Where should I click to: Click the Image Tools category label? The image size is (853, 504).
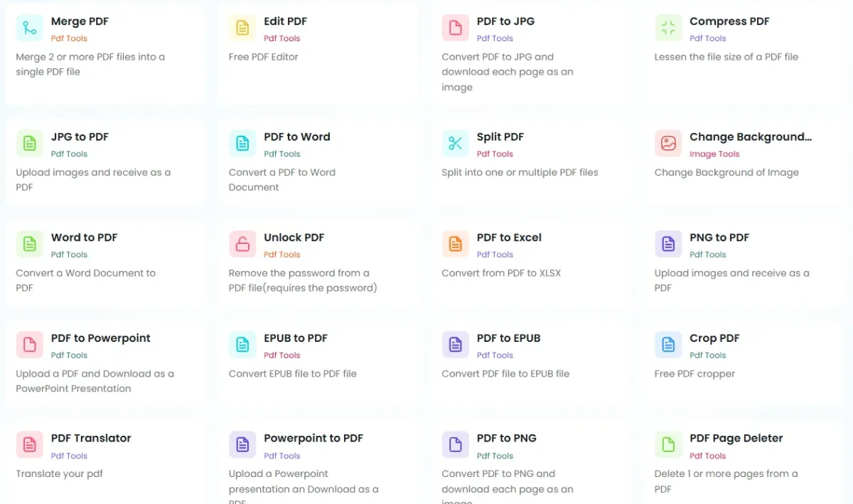(714, 154)
